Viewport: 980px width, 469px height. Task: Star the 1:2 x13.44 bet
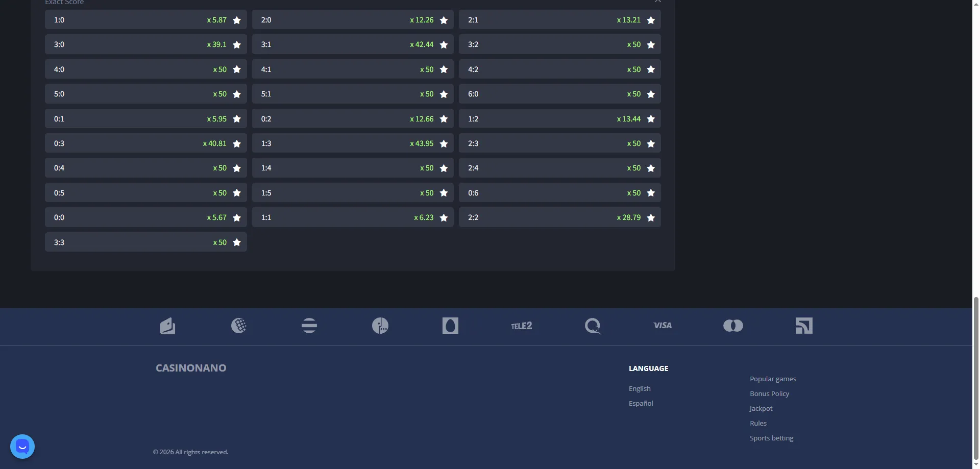pyautogui.click(x=651, y=119)
